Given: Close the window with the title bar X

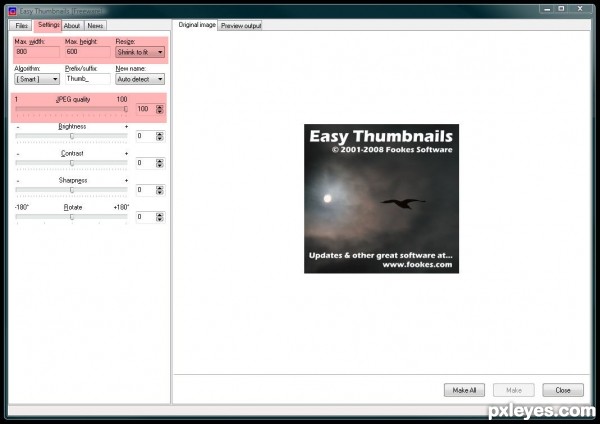Looking at the screenshot, I should click(580, 9).
